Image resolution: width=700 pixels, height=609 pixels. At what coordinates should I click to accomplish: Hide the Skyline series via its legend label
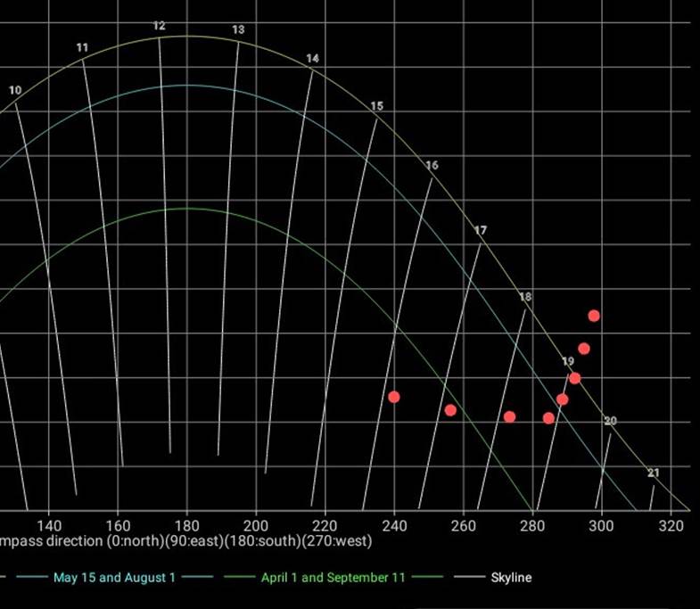[x=511, y=578]
